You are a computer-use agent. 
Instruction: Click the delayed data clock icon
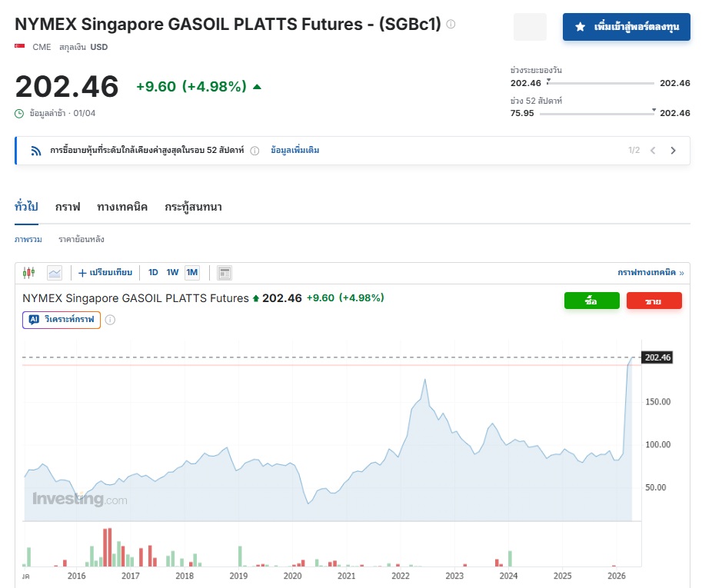tap(20, 114)
